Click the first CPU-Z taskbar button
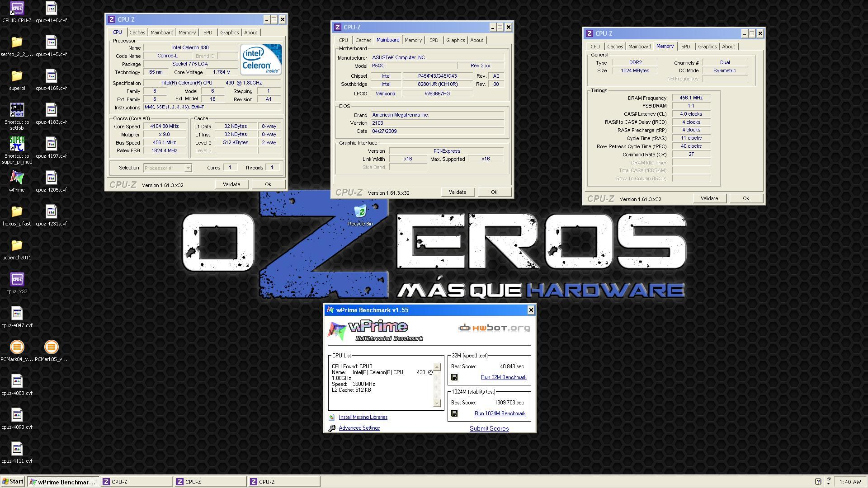 [137, 482]
